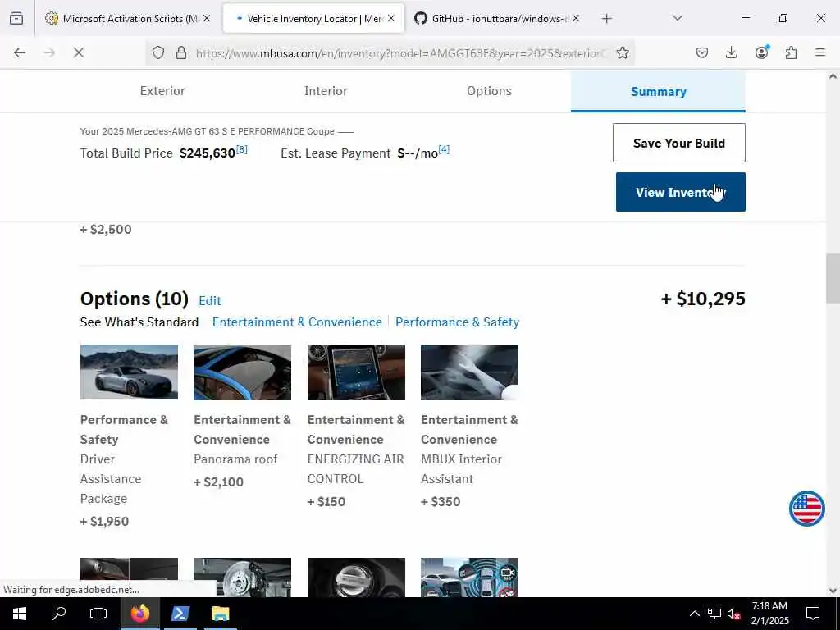Open Windows taskbar search

pyautogui.click(x=59, y=614)
